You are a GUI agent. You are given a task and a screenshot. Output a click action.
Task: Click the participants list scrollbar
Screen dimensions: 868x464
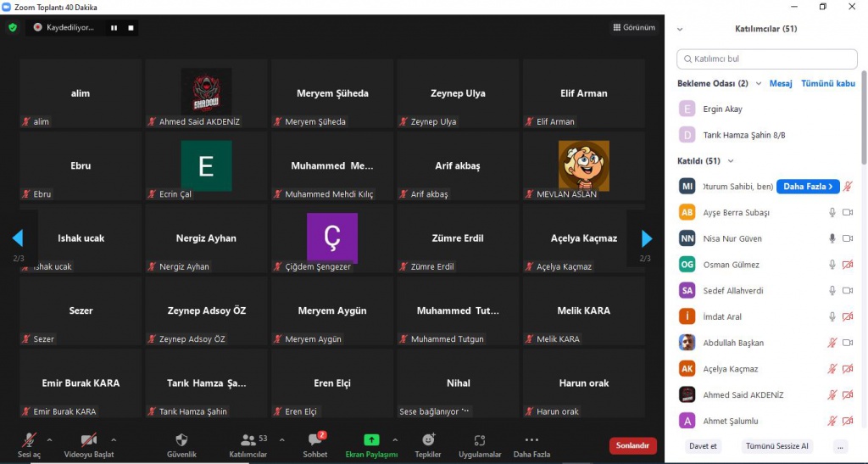pyautogui.click(x=864, y=118)
